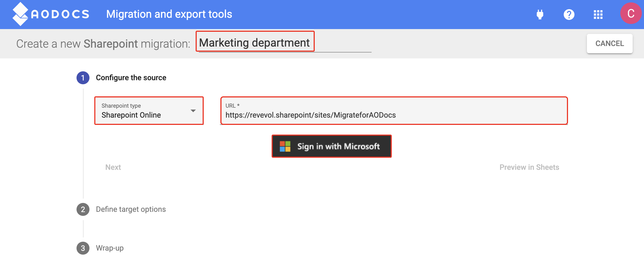
Task: Click Sign in with Microsoft text
Action: tap(338, 146)
